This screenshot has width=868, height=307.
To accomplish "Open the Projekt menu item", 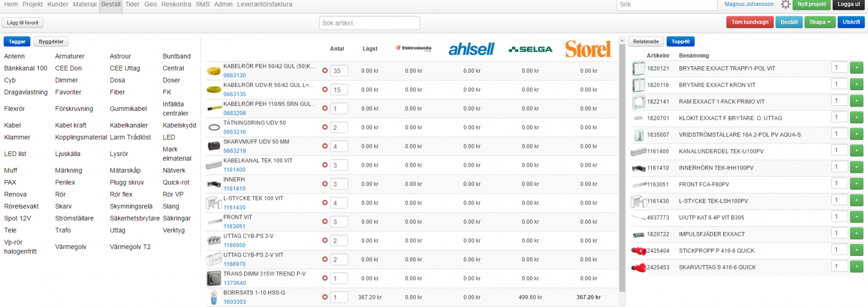I will (33, 4).
